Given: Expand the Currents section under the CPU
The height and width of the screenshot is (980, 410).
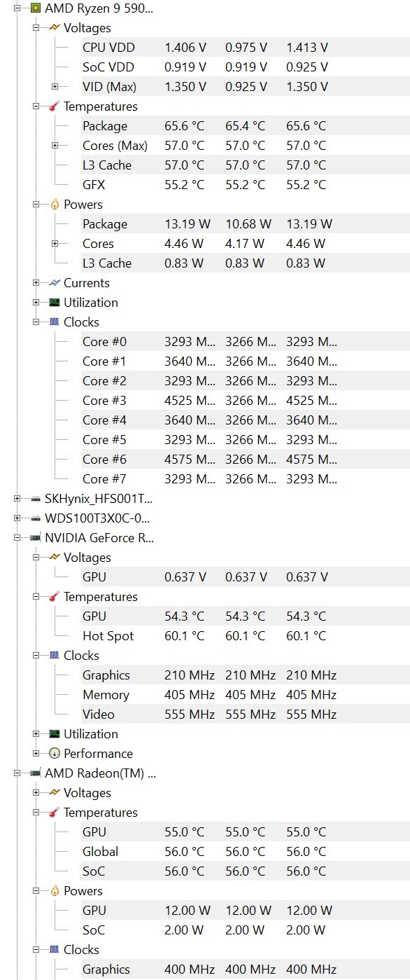Looking at the screenshot, I should 36,283.
